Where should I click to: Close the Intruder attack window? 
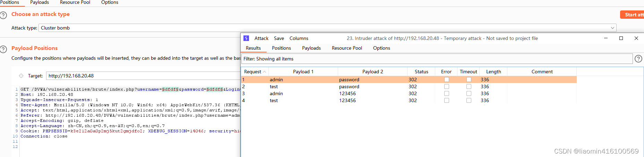(636, 38)
